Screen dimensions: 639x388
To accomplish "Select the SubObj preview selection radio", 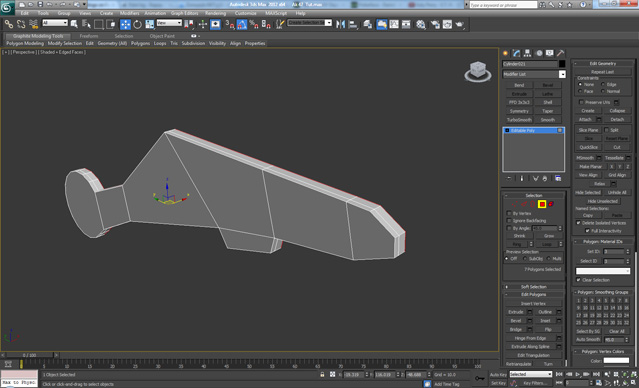I will pyautogui.click(x=525, y=259).
